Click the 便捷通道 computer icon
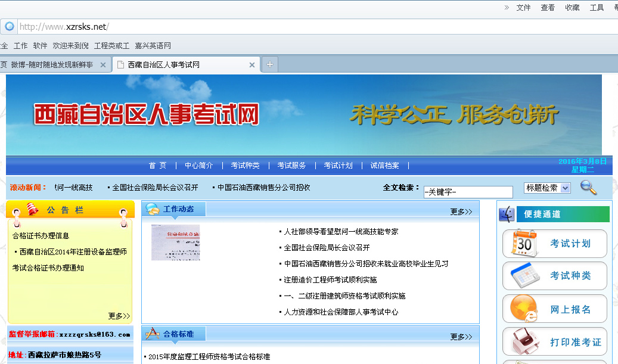 (x=507, y=214)
